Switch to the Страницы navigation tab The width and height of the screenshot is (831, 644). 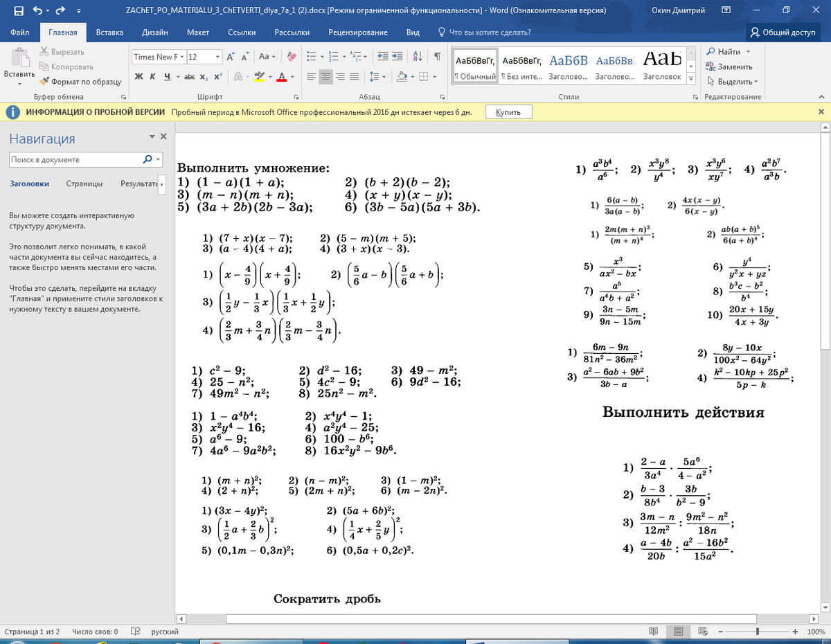coord(84,184)
